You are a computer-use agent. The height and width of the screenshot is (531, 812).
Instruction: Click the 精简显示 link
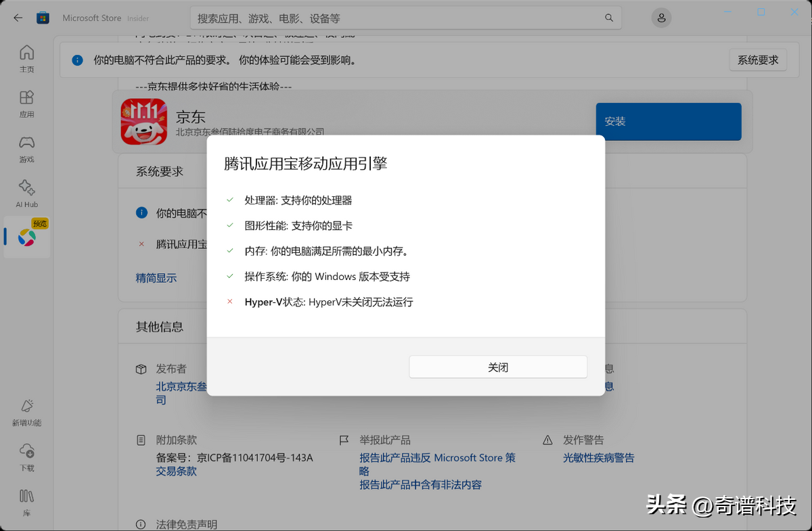tap(156, 277)
